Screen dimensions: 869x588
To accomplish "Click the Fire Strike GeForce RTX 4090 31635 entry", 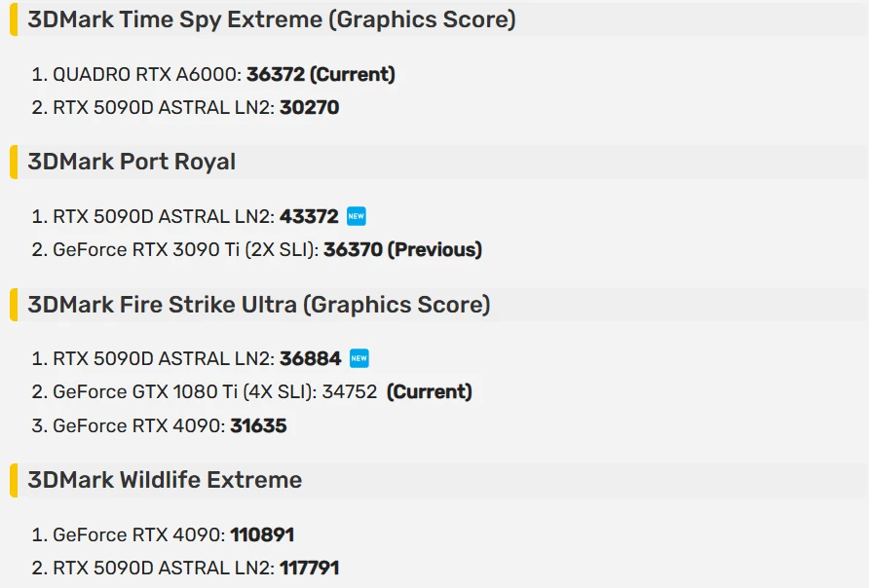I will (x=159, y=425).
